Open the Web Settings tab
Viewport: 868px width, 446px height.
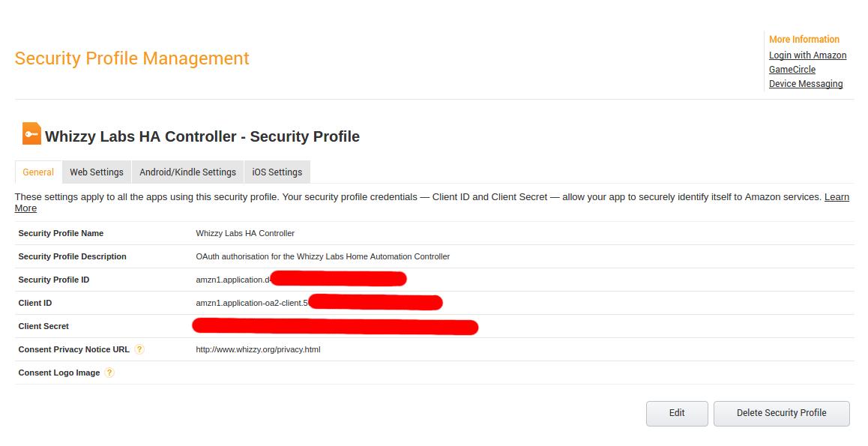pos(97,172)
